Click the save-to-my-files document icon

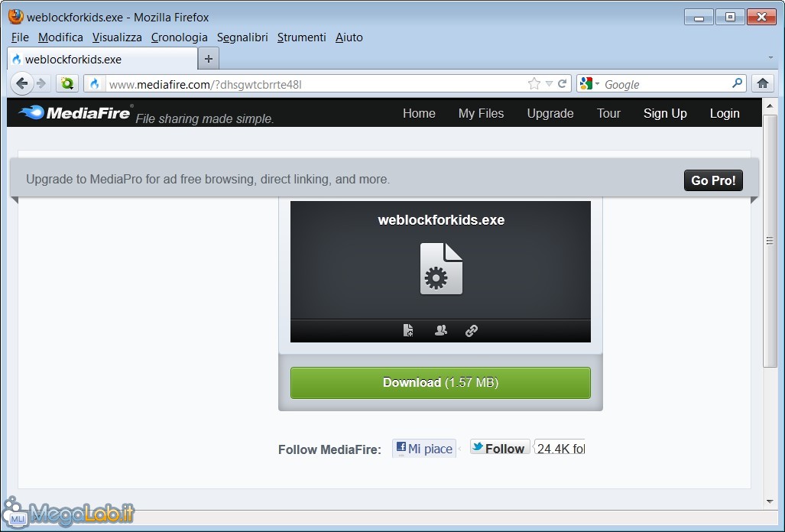408,330
